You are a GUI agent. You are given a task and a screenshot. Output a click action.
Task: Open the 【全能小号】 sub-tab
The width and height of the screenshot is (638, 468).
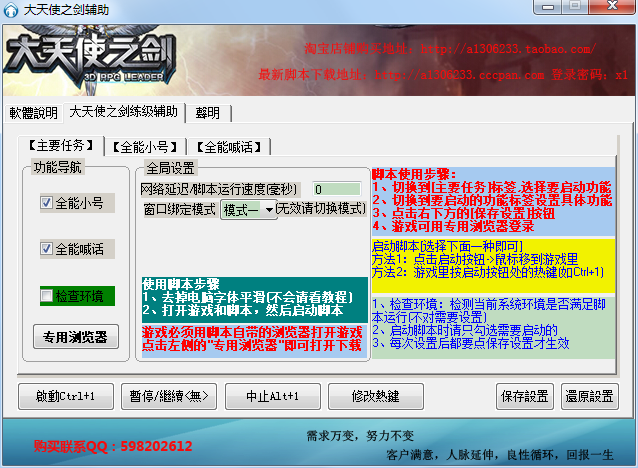[145, 147]
